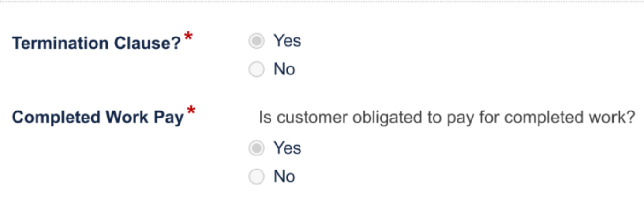Click the word 'customer' in the help text
Screen dimensions: 644x207
pyautogui.click(x=312, y=118)
